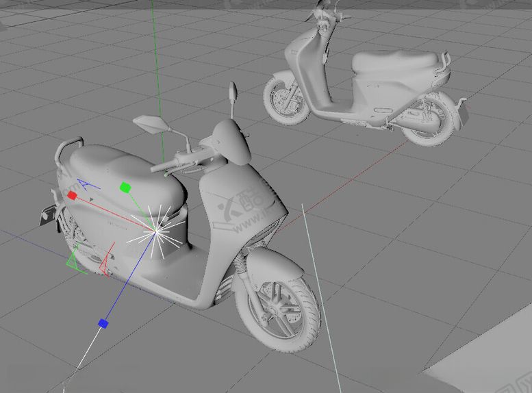
Task: Click the blue plane-constraint gizmo near seat
Action: point(86,184)
